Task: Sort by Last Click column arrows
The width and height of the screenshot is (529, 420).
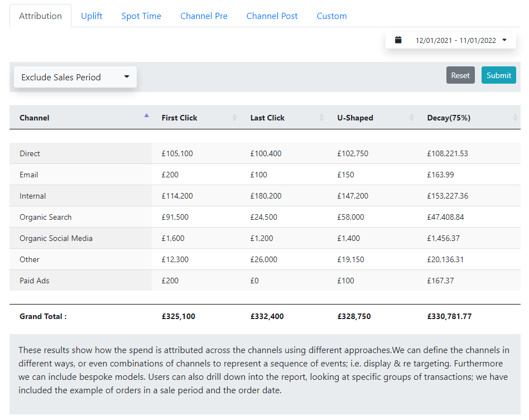Action: (321, 117)
